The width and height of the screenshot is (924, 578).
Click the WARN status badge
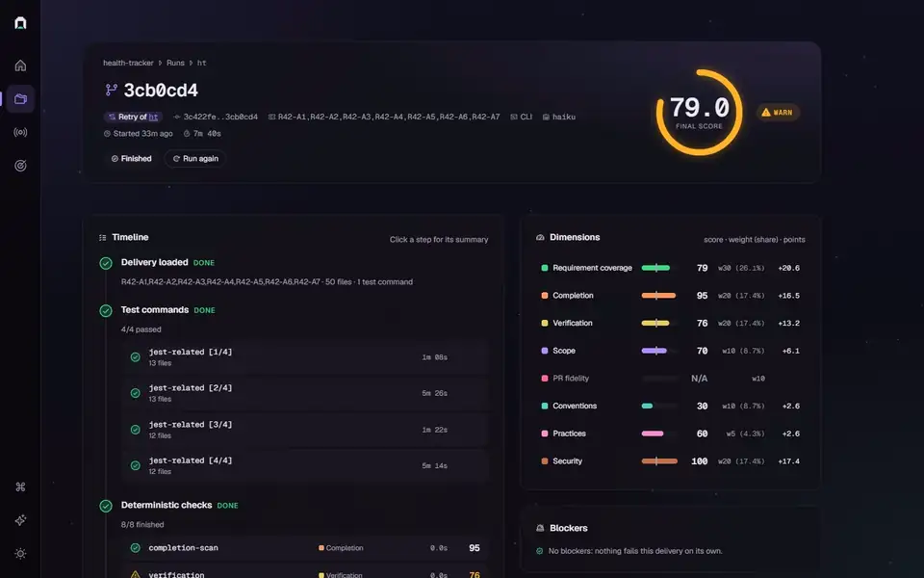778,112
